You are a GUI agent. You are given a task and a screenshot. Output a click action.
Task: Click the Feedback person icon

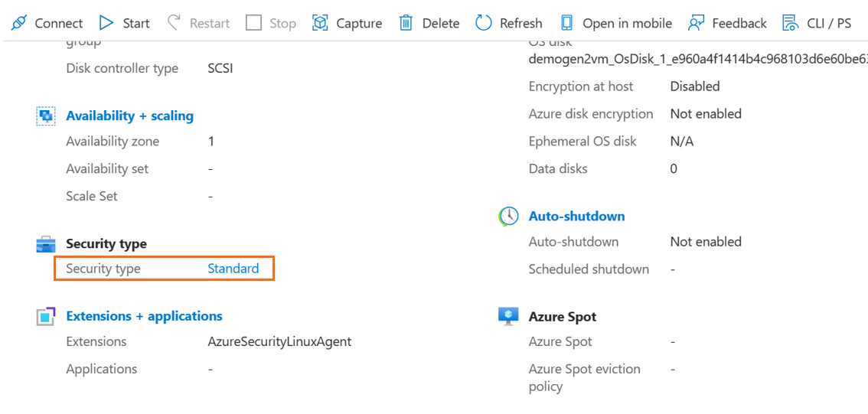point(696,23)
